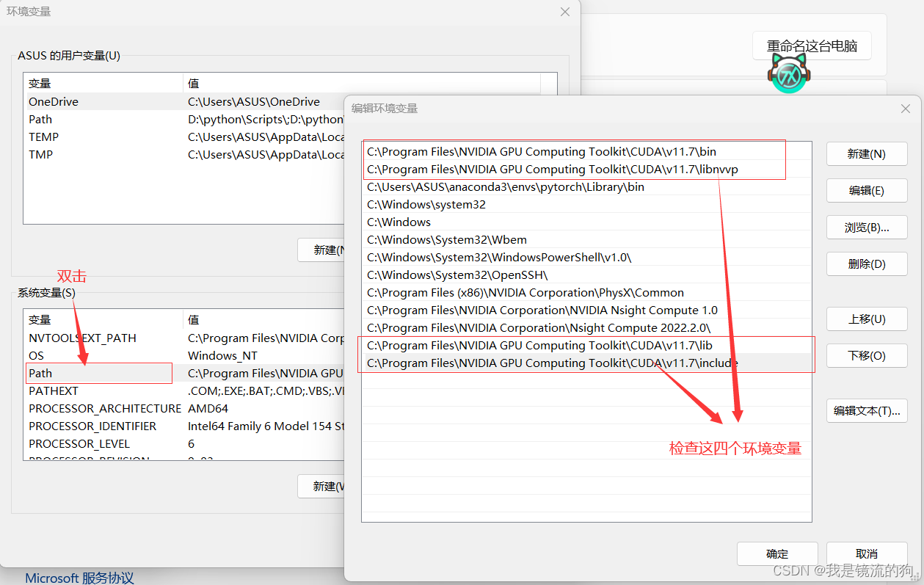Click Windows_NT value of OS variable

[222, 356]
